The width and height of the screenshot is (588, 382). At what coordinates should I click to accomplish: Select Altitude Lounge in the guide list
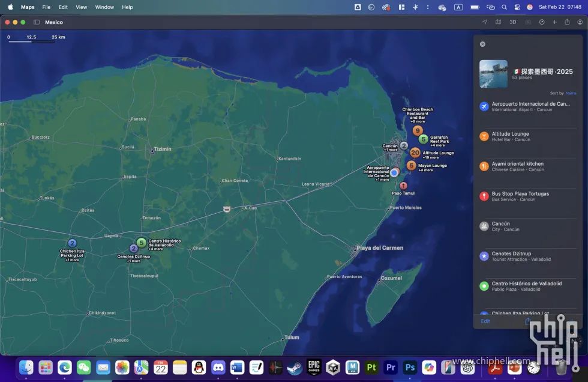tap(527, 136)
